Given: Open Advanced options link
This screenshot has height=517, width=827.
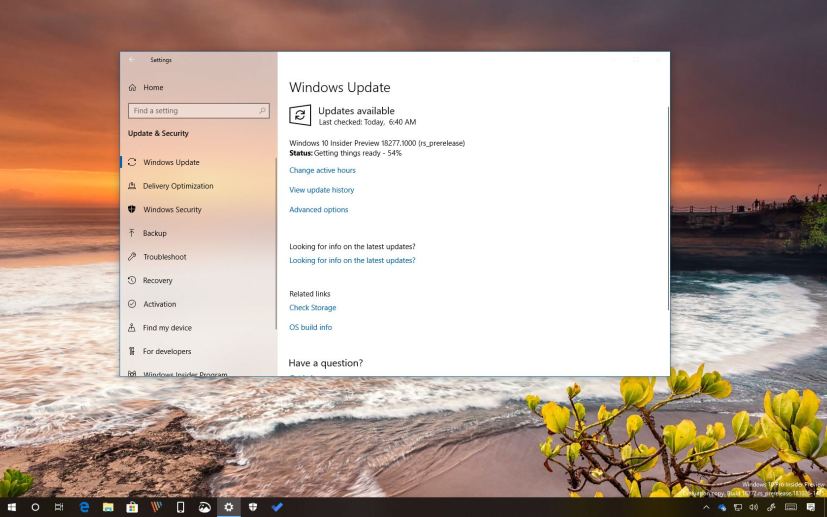Looking at the screenshot, I should pyautogui.click(x=319, y=209).
